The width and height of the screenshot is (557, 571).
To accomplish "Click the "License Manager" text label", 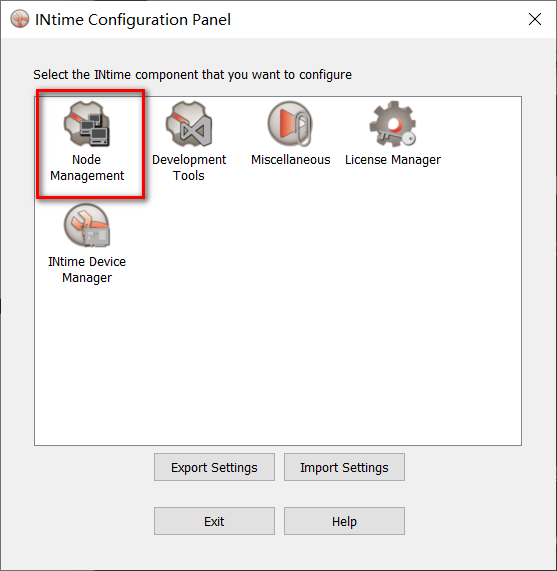I will (x=393, y=160).
